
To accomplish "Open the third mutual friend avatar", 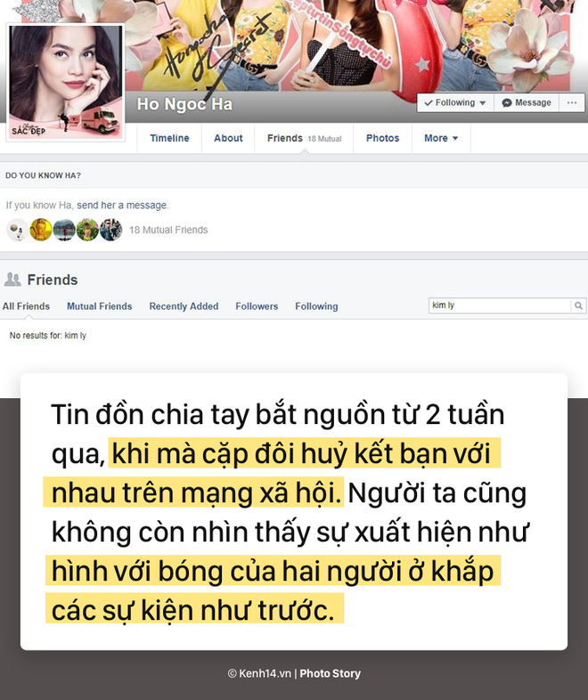I will pos(64,230).
